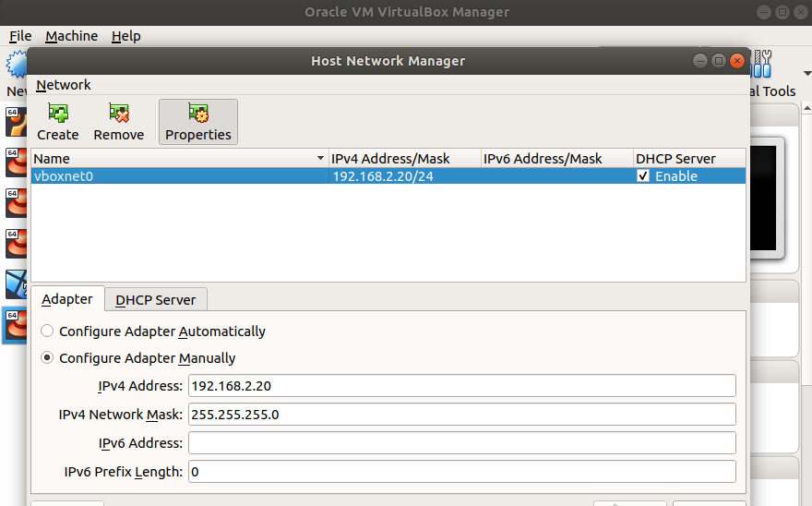812x506 pixels.
Task: Click the New VM icon behind dialog
Action: click(16, 66)
